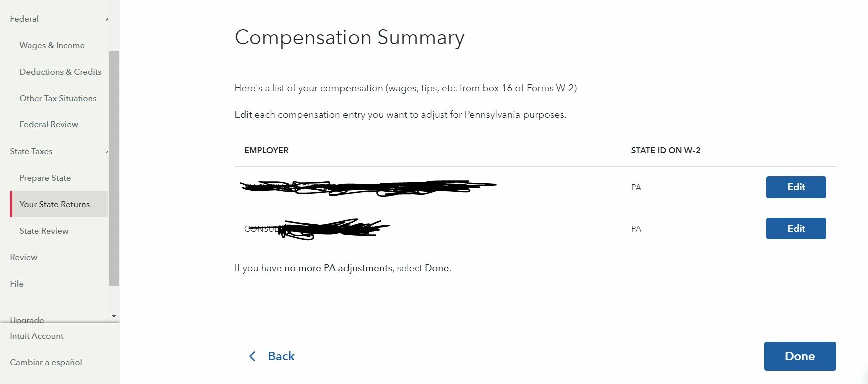Viewport: 868px width, 384px height.
Task: Click the Done button
Action: click(x=800, y=356)
